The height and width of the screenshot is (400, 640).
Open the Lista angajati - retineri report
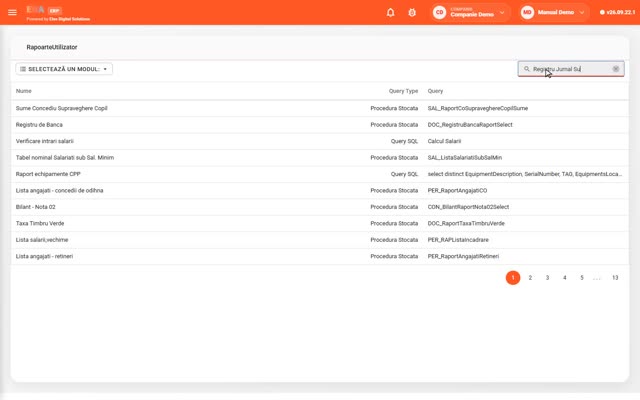click(44, 256)
